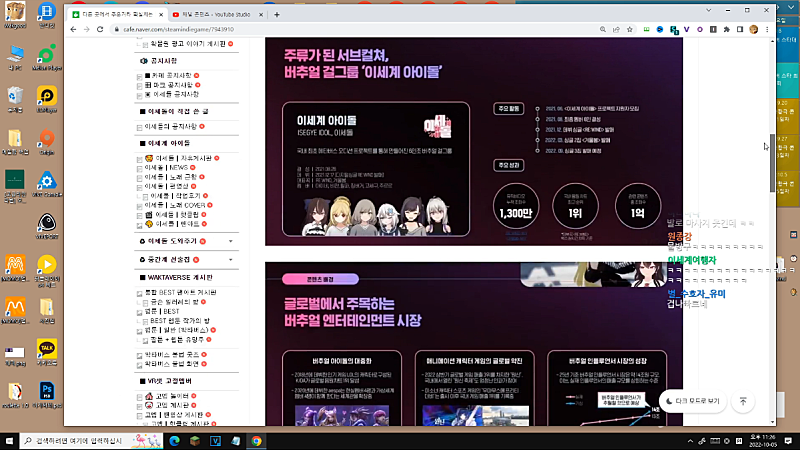Open the dark square extension icon

[x=713, y=30]
